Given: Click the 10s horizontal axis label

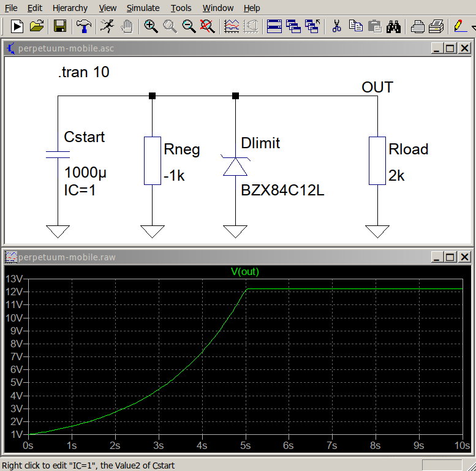Looking at the screenshot, I should tap(462, 445).
